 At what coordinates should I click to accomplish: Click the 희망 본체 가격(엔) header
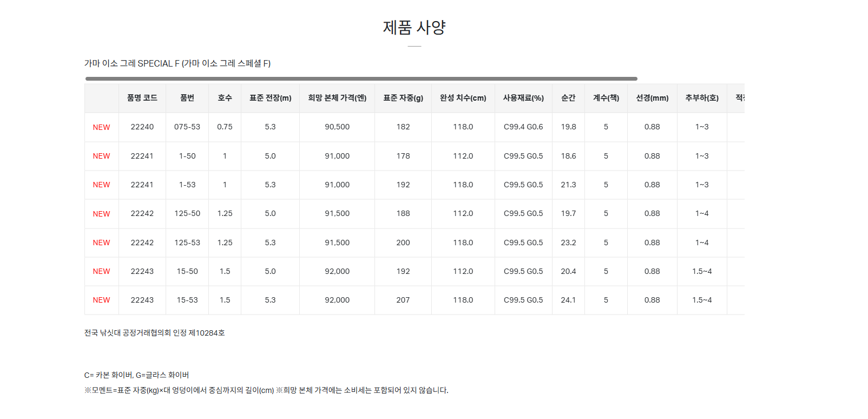pyautogui.click(x=337, y=98)
